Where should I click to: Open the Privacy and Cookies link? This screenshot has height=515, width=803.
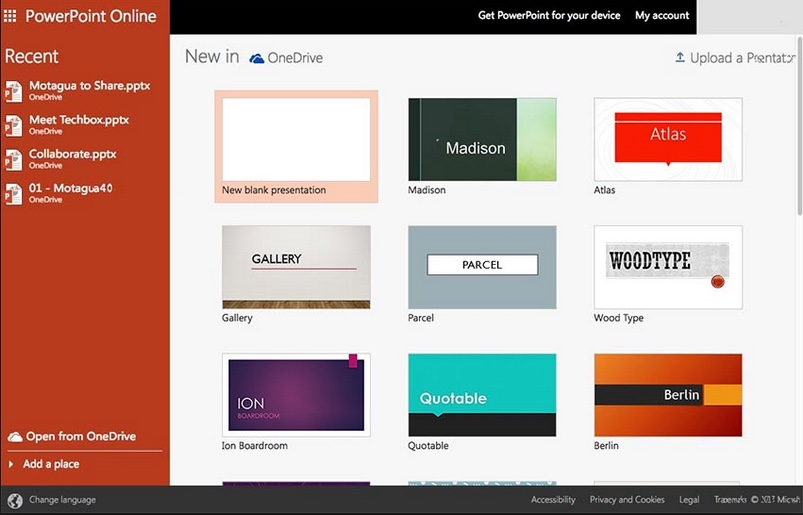627,500
